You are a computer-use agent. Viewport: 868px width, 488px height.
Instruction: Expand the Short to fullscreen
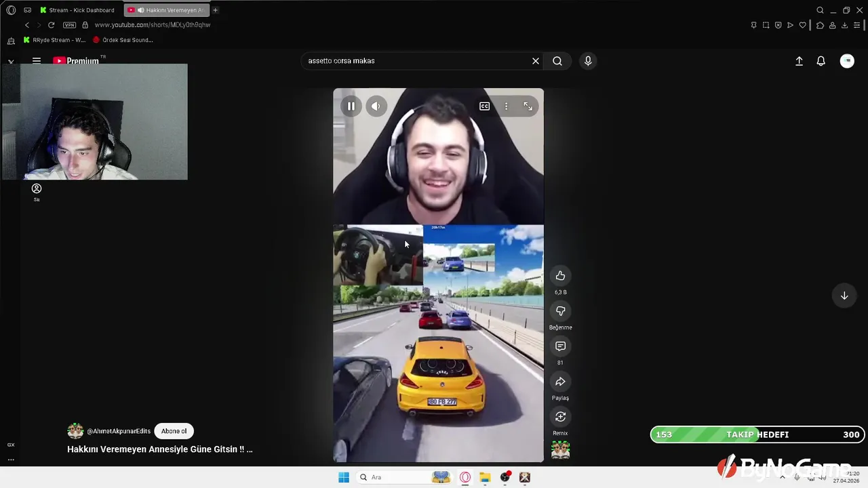(528, 106)
